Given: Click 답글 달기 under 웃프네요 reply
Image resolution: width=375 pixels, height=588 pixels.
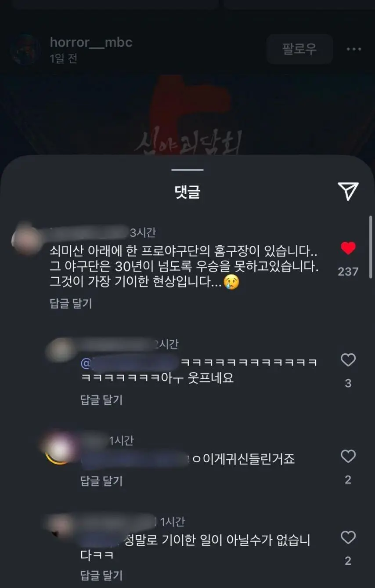Looking at the screenshot, I should pyautogui.click(x=101, y=399).
